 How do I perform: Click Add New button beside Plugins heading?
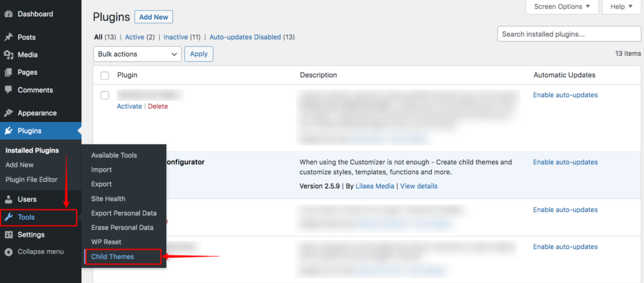point(153,17)
